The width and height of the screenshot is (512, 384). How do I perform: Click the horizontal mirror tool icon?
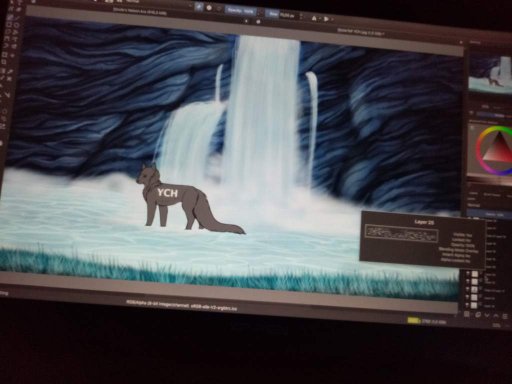314,18
